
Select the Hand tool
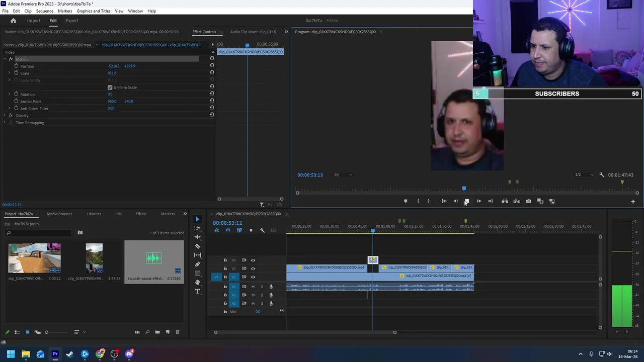click(197, 282)
